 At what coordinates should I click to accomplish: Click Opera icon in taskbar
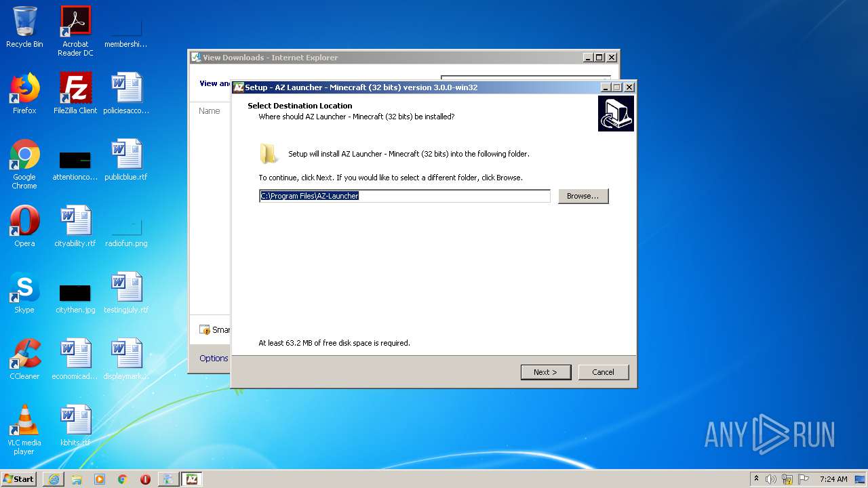(x=145, y=479)
